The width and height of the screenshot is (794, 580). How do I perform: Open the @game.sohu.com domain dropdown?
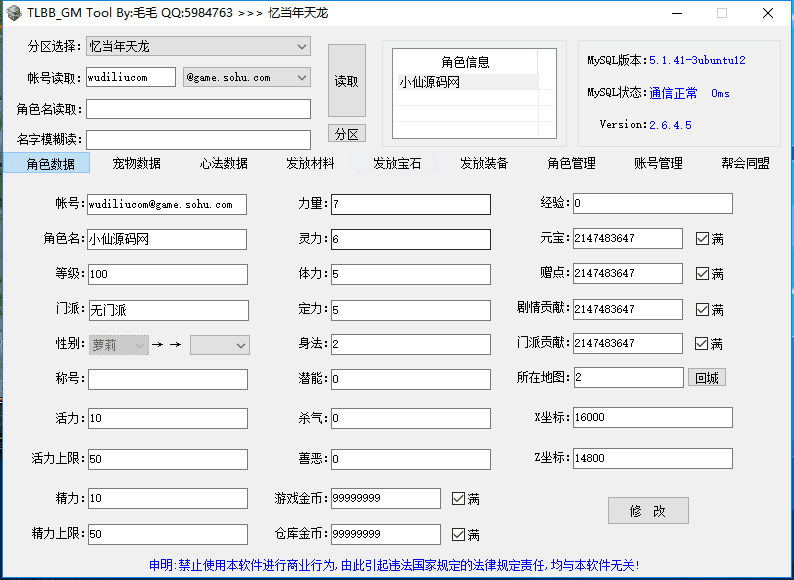point(247,78)
